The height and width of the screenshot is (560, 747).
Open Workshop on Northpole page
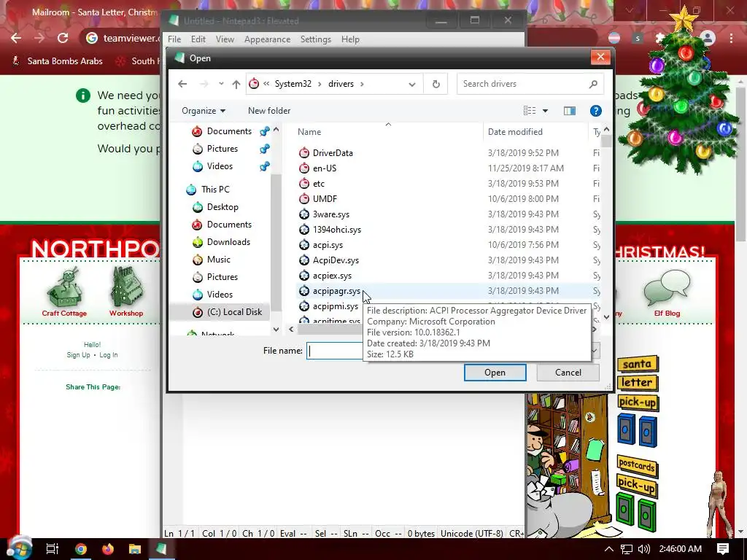click(x=125, y=292)
